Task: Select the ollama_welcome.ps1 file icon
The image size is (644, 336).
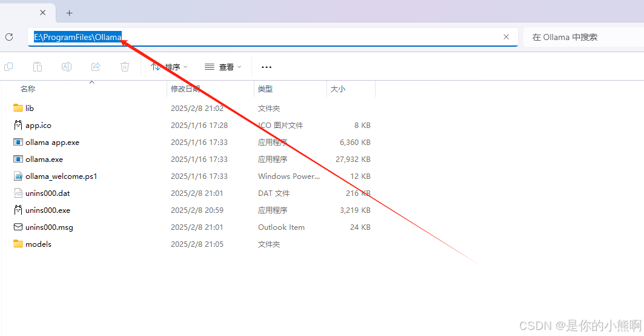Action: pos(18,176)
